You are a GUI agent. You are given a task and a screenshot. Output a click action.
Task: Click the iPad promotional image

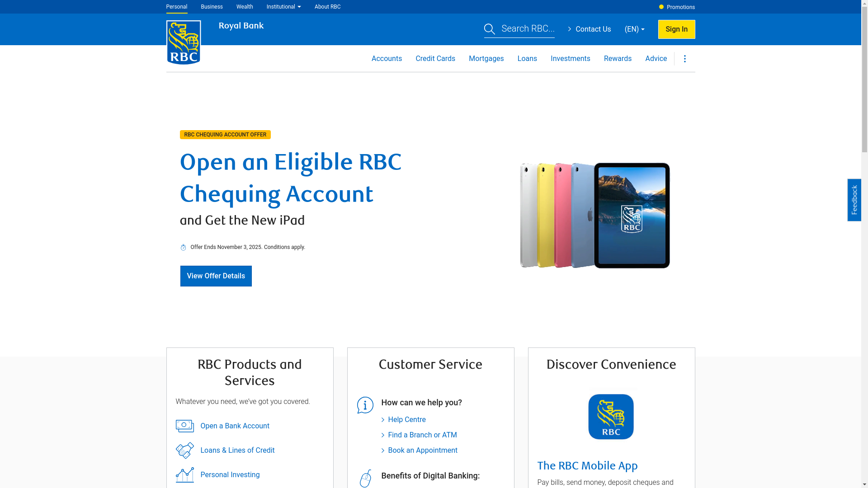pos(594,216)
